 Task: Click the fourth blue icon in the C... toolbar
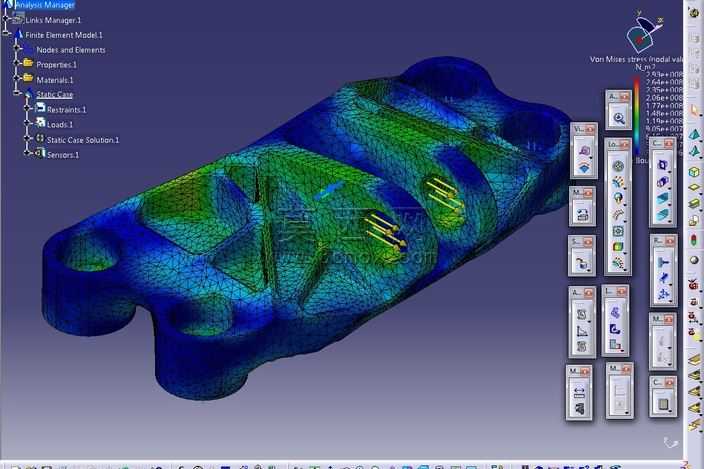coord(663,215)
